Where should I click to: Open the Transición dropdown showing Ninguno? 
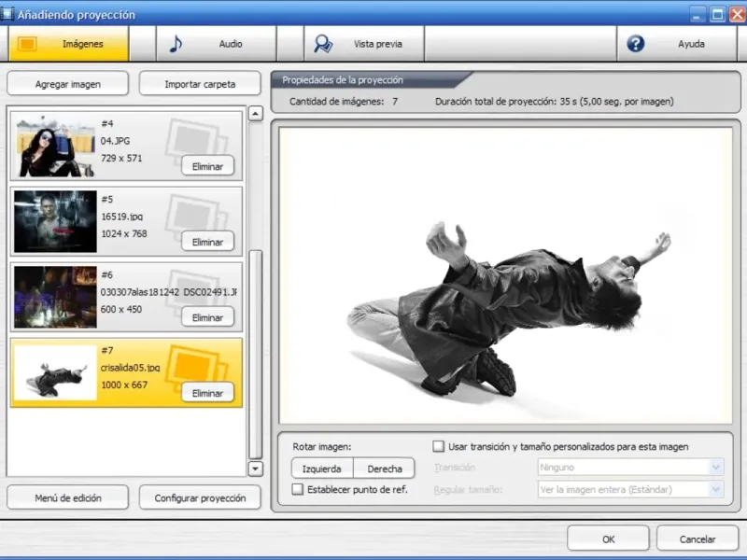coord(631,468)
